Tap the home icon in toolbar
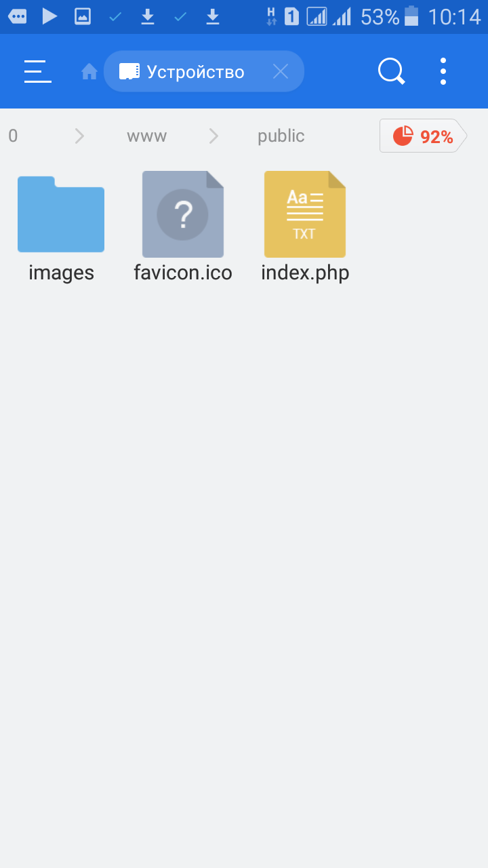The height and width of the screenshot is (868, 488). (x=89, y=71)
